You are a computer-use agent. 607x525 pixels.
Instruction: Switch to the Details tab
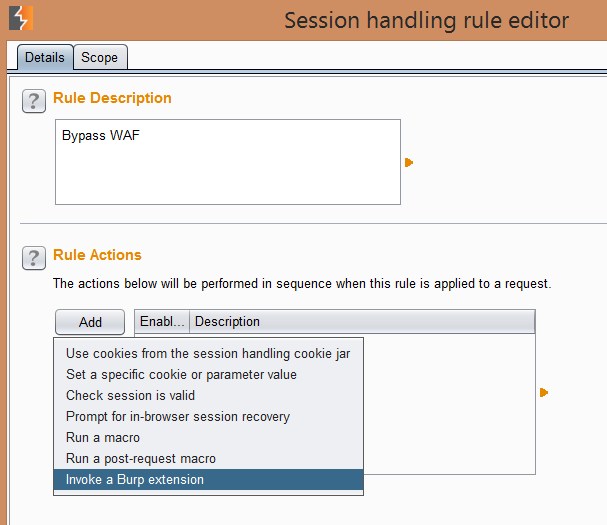pyautogui.click(x=45, y=57)
